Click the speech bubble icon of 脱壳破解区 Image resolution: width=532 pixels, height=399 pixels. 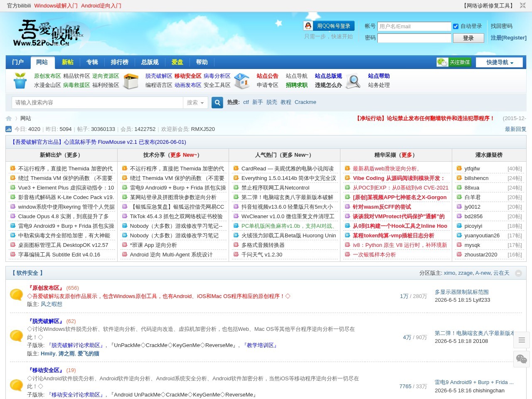[16, 336]
